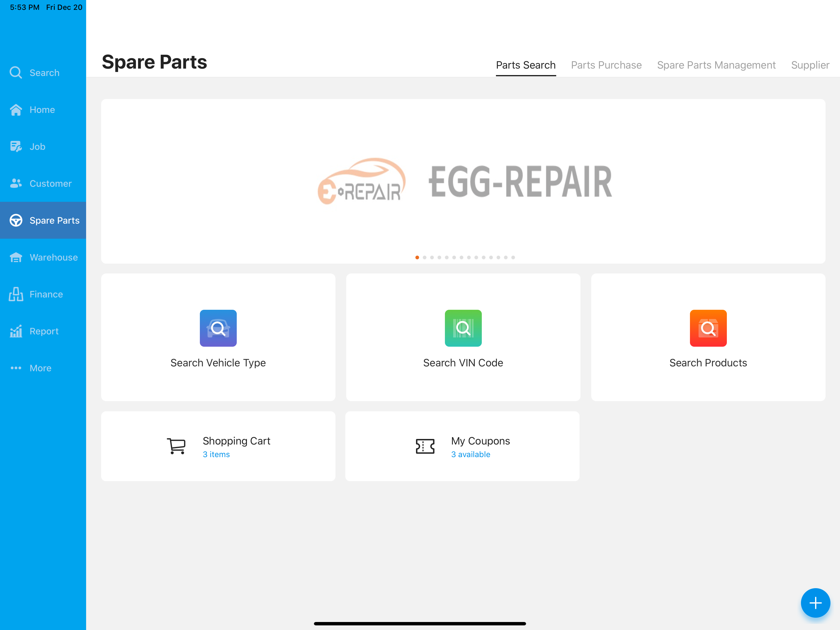Open the Shopping Cart card
The image size is (840, 630).
(x=218, y=446)
